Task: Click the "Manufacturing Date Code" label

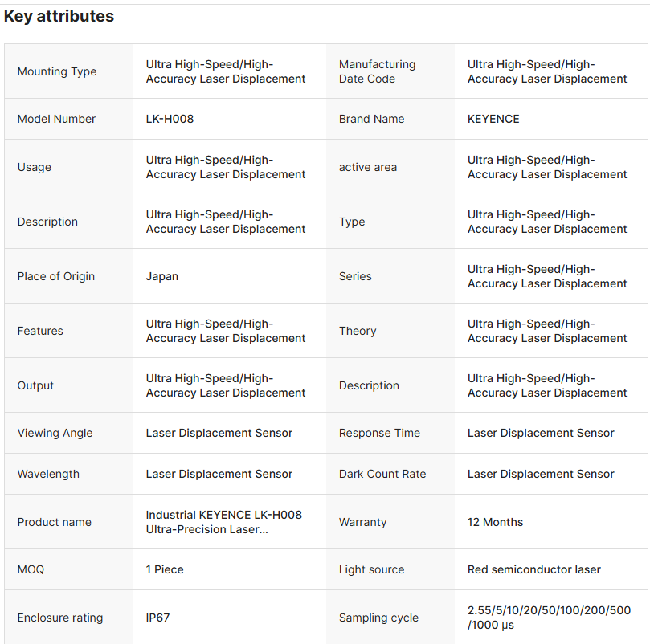Action: 377,71
